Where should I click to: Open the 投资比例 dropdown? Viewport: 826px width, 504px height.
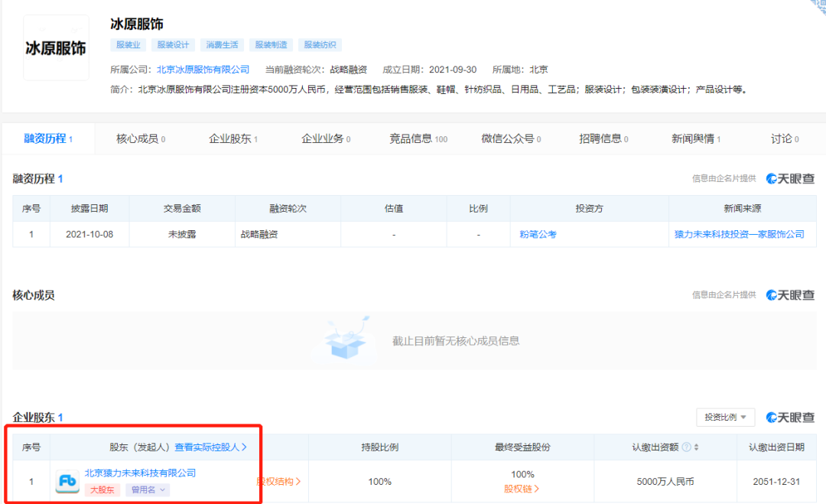pyautogui.click(x=725, y=417)
